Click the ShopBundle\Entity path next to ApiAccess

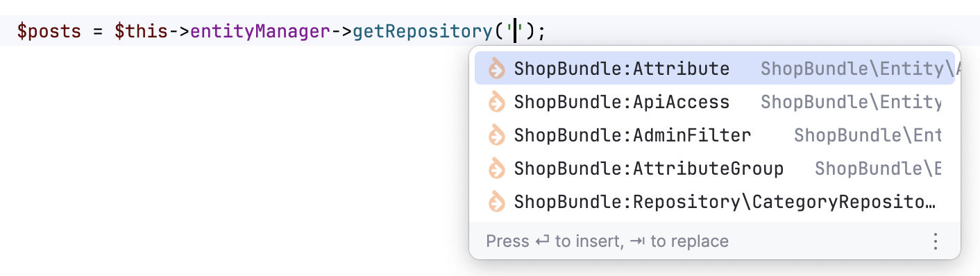pyautogui.click(x=851, y=102)
